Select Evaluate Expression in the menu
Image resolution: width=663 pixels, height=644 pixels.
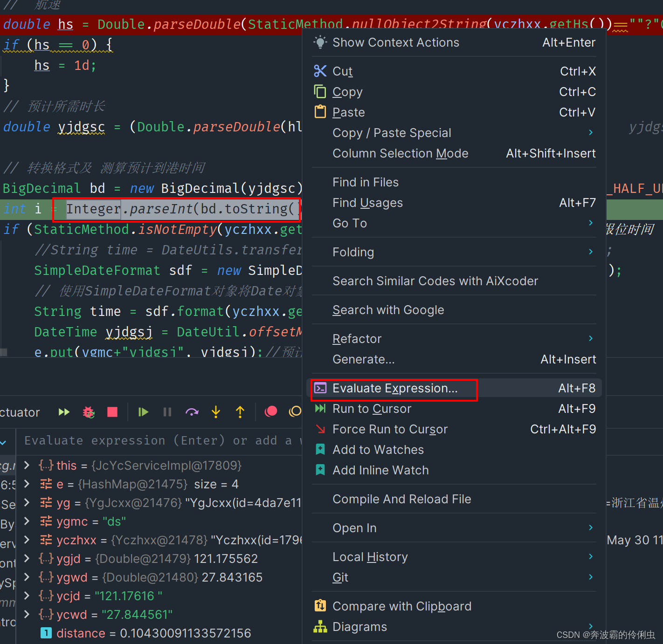click(x=394, y=388)
